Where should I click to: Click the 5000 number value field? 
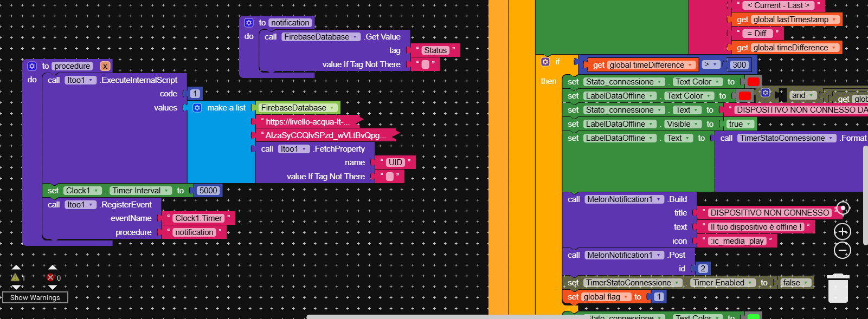coord(208,191)
